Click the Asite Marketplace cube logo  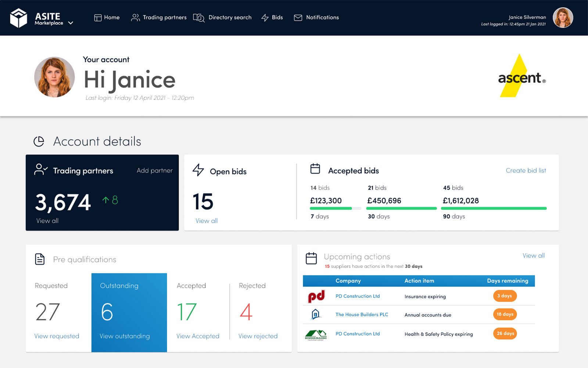click(18, 18)
